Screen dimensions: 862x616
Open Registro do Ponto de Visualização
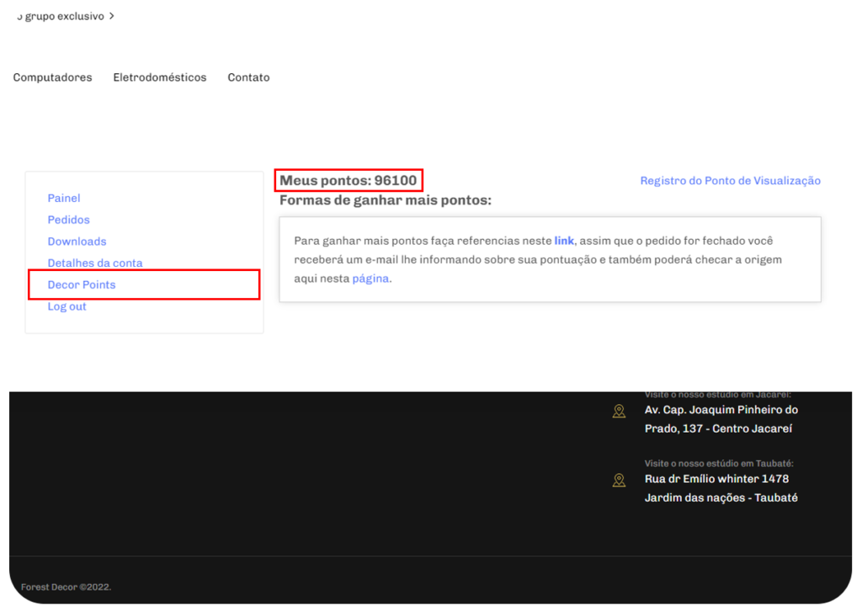coord(730,181)
